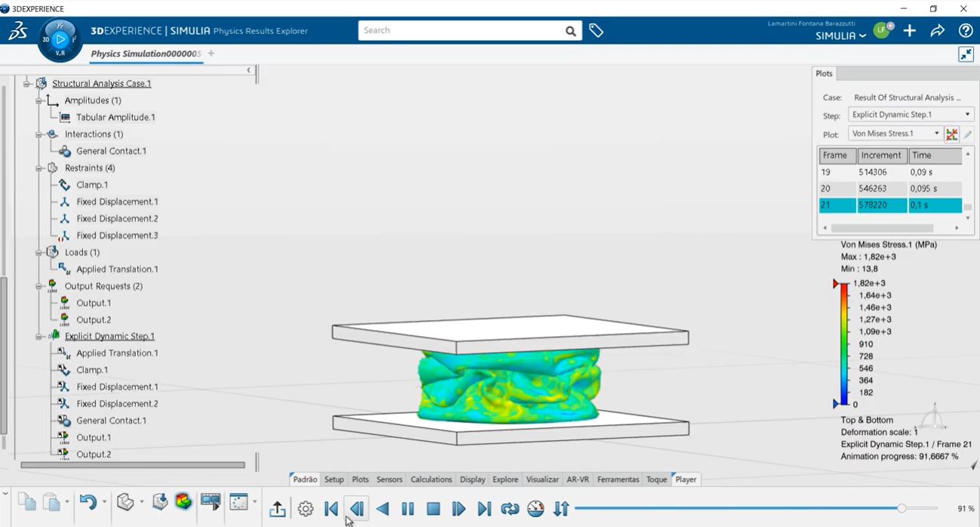980x527 pixels.
Task: Collapse the viewer with the shrink icon
Action: pyautogui.click(x=966, y=54)
